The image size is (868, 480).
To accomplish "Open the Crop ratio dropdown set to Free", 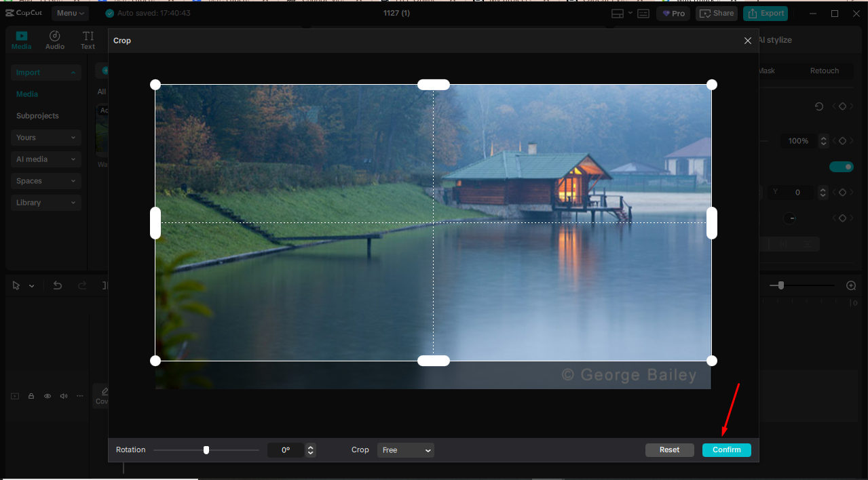I will pos(405,449).
